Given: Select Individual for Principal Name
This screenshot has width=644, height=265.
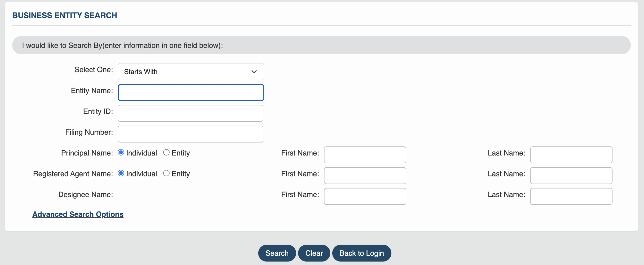Looking at the screenshot, I should tap(121, 153).
